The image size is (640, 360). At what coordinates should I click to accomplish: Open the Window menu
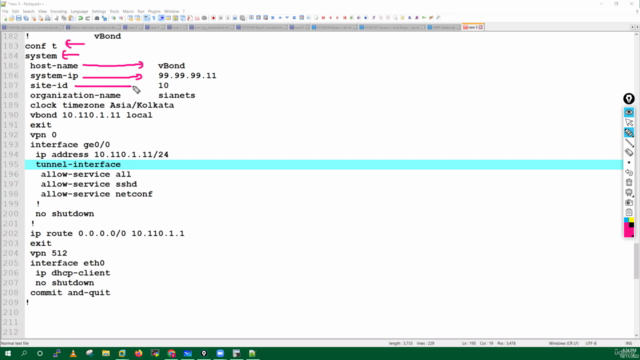172,11
